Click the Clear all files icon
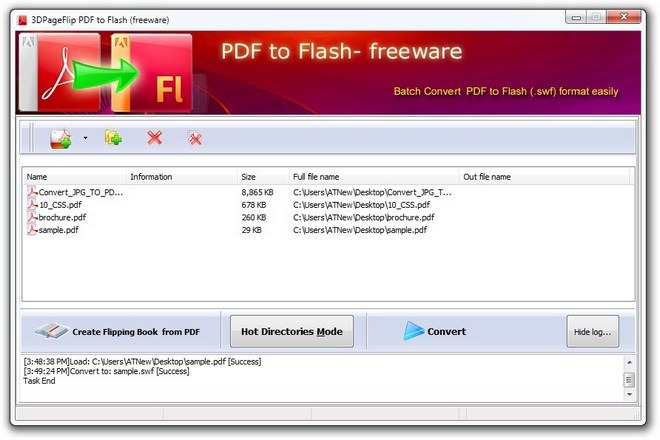660x440 pixels. point(195,138)
